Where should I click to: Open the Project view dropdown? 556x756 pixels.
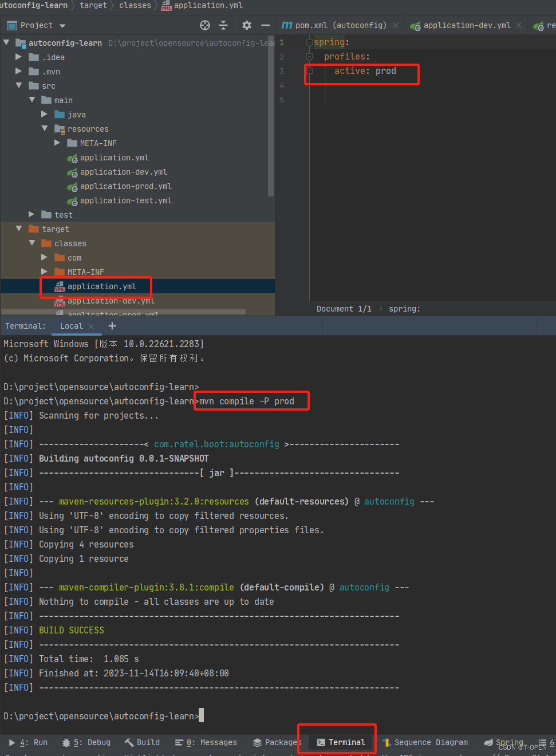62,26
